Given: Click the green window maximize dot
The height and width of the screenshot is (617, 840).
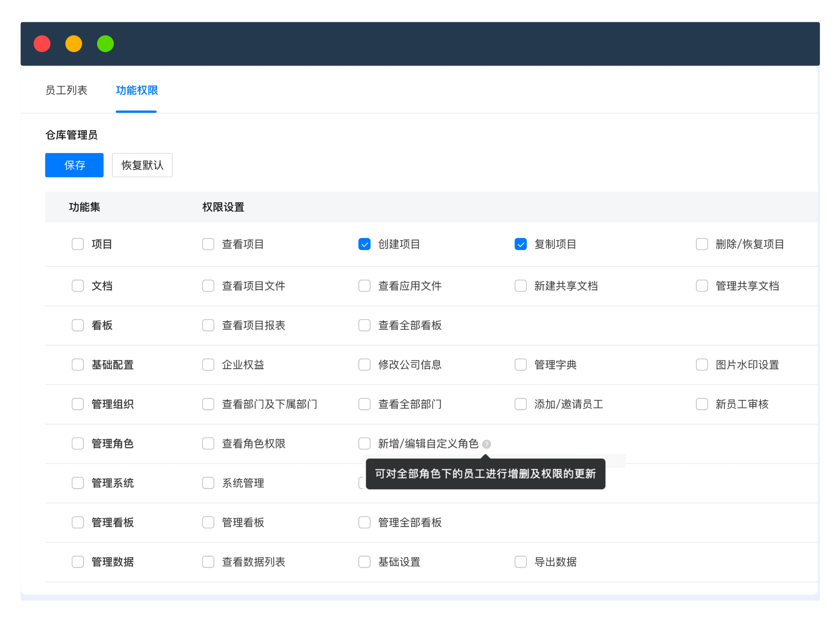Looking at the screenshot, I should (x=105, y=44).
